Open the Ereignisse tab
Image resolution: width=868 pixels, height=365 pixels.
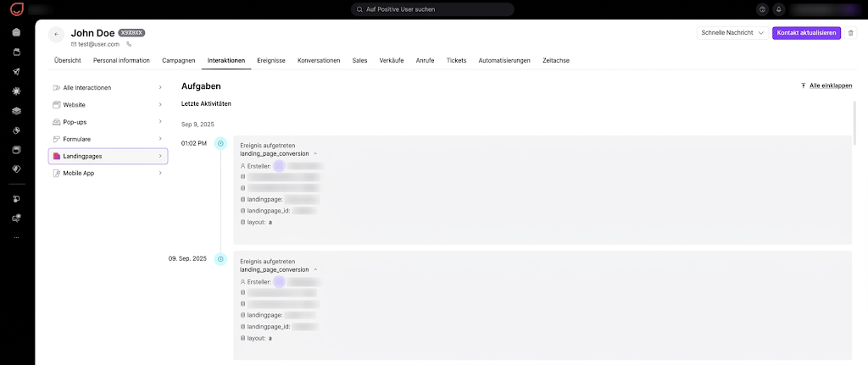[x=271, y=60]
